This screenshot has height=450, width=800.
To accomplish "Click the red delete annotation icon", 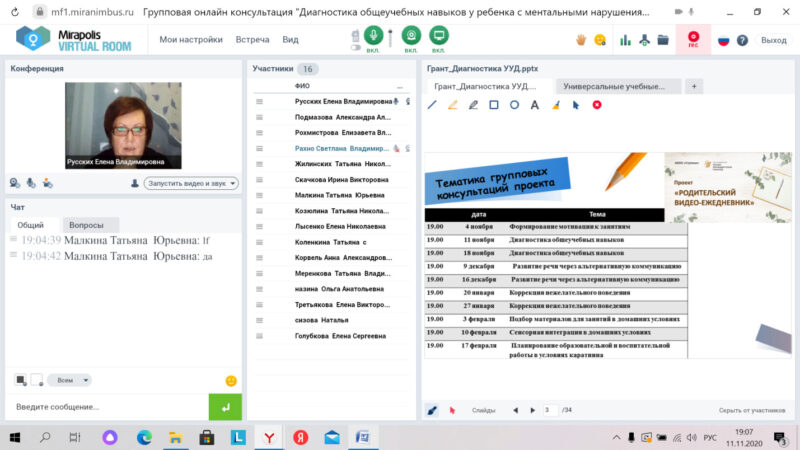I will coord(597,105).
